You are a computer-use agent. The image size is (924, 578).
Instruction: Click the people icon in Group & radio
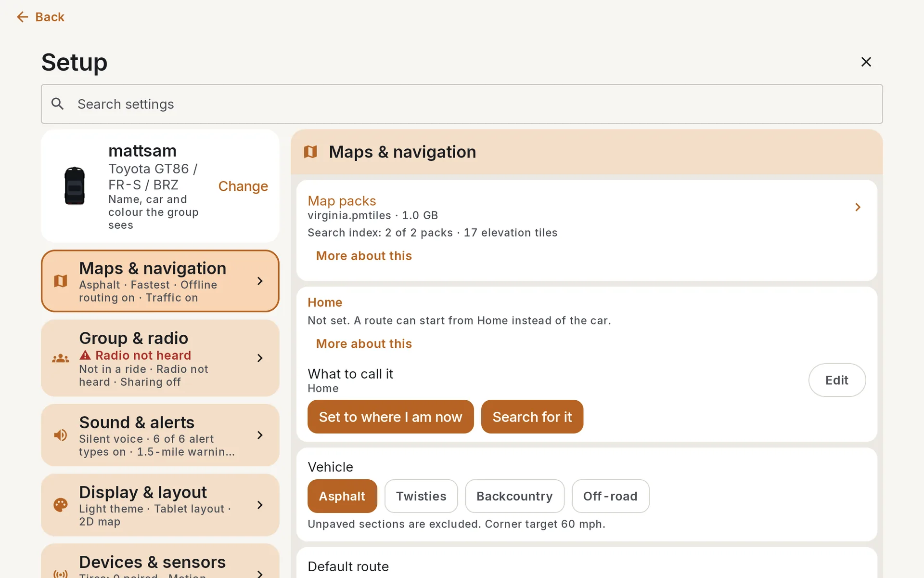(x=61, y=358)
